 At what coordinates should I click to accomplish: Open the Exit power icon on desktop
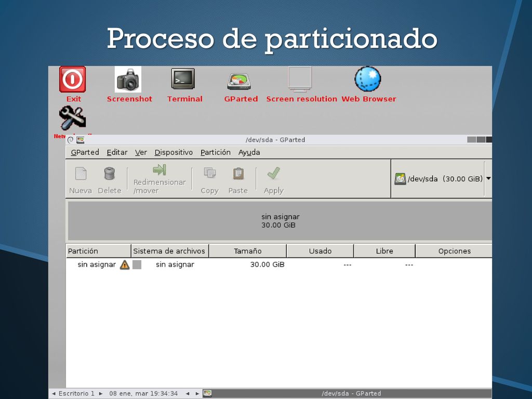[72, 79]
